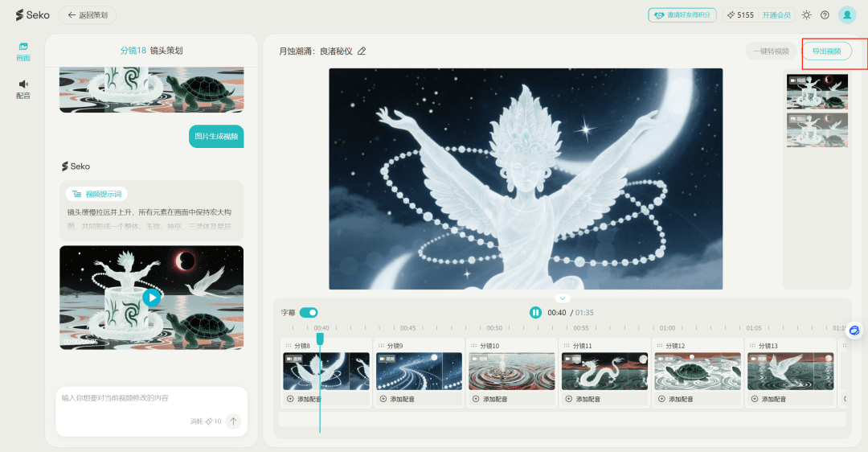Open help question mark icon
Image resolution: width=868 pixels, height=452 pixels.
[825, 15]
